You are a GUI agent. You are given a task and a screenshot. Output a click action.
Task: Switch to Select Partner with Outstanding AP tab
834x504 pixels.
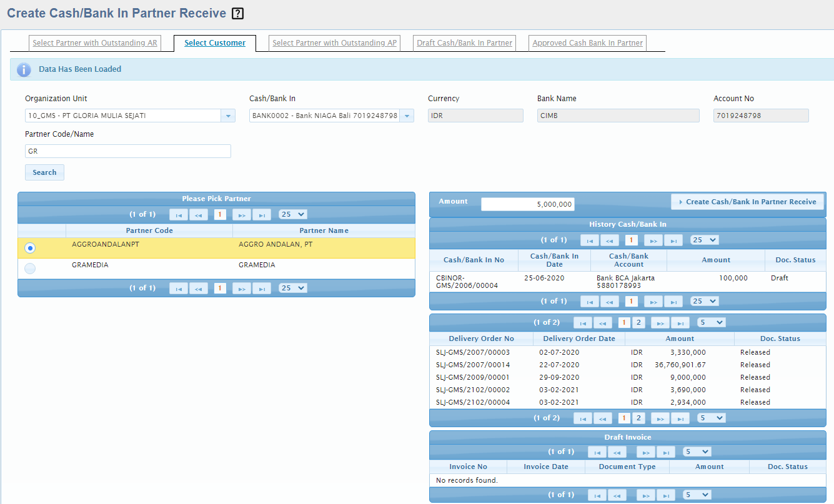tap(335, 43)
